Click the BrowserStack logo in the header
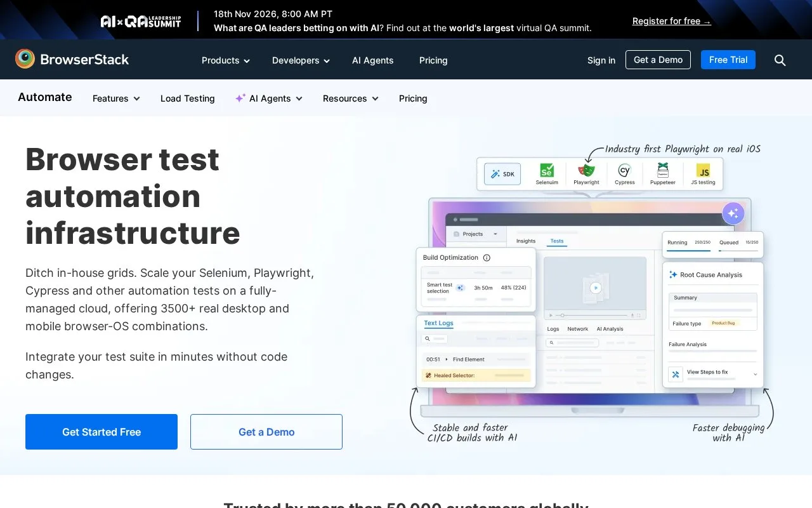Screen dimensions: 812x508 click(x=72, y=60)
